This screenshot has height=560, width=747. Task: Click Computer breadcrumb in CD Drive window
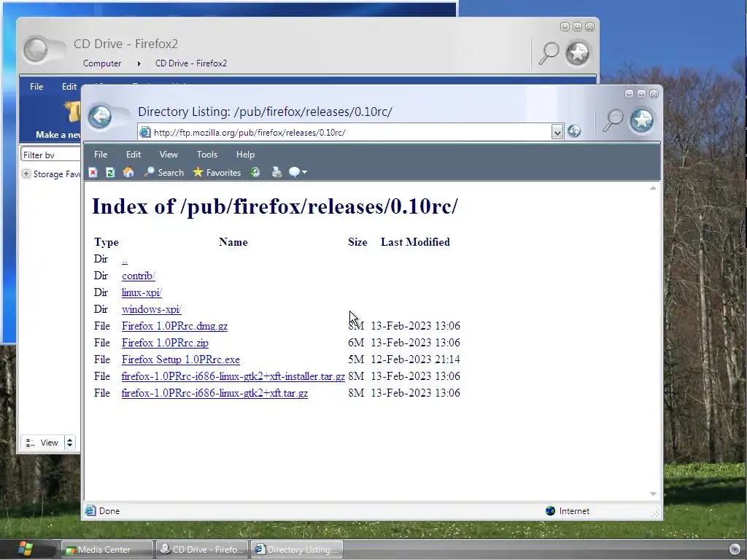[x=102, y=63]
